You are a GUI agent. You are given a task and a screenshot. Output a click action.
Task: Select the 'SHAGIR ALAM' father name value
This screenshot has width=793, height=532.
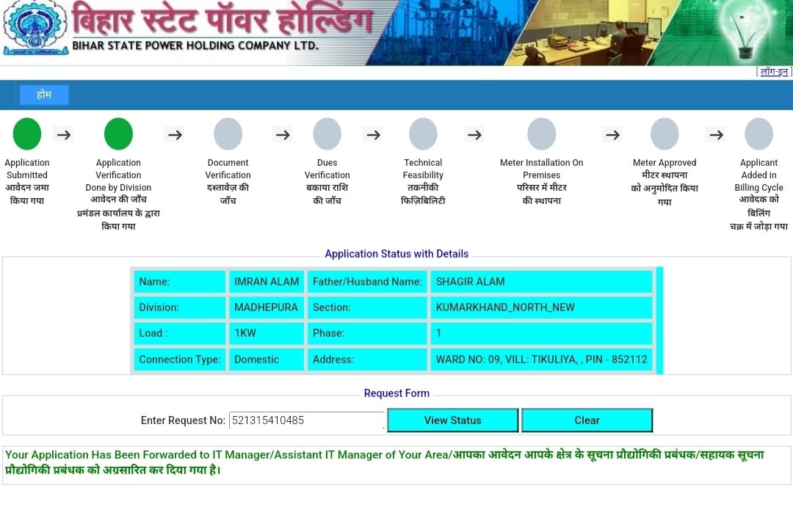(x=542, y=282)
